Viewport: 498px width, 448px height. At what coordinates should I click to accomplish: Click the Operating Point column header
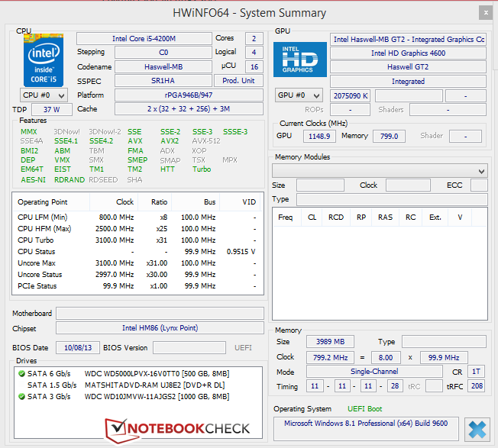[51, 202]
